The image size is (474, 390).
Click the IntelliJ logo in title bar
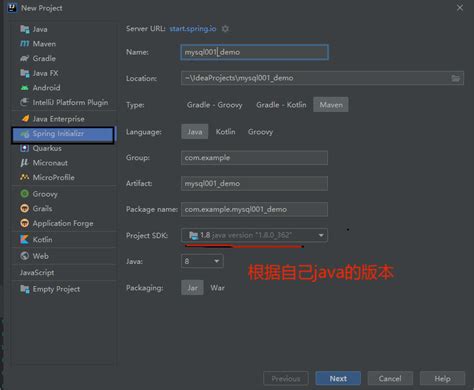pyautogui.click(x=12, y=8)
